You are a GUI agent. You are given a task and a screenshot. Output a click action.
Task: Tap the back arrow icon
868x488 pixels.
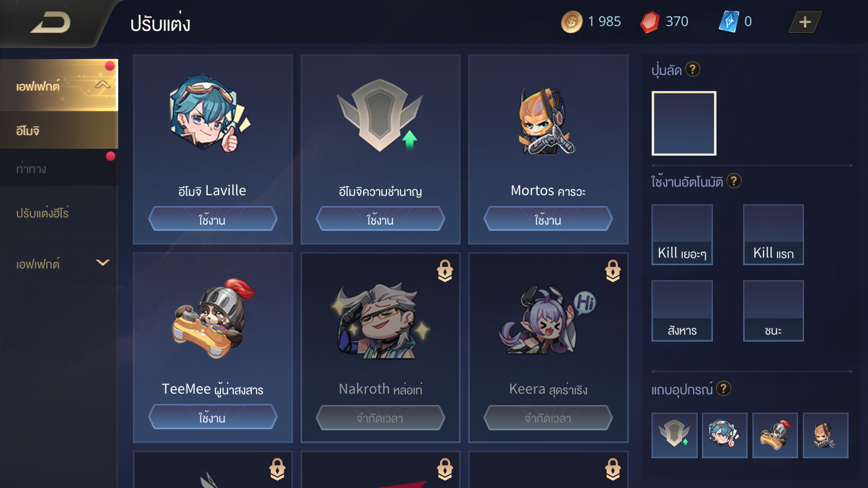(50, 23)
